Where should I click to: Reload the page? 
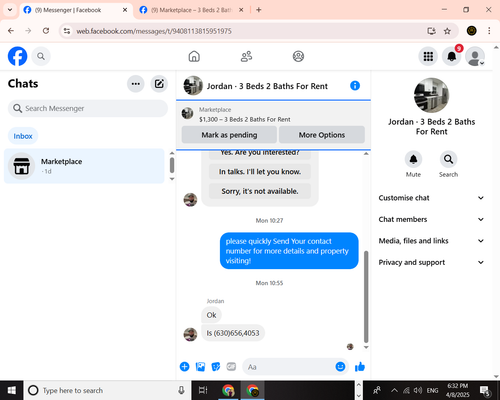[x=46, y=31]
